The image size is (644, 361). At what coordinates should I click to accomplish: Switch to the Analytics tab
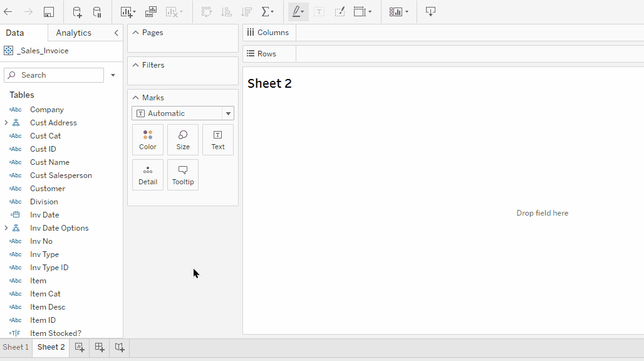[73, 33]
